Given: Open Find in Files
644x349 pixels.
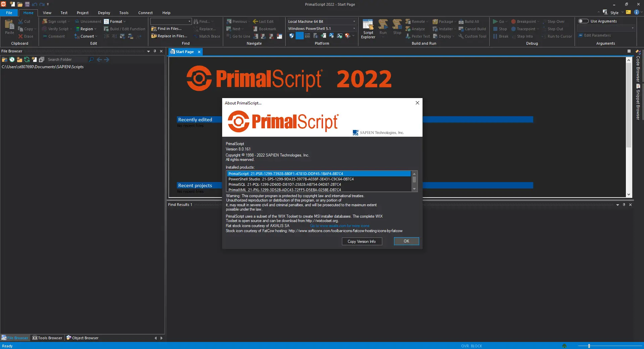Looking at the screenshot, I should [x=166, y=29].
